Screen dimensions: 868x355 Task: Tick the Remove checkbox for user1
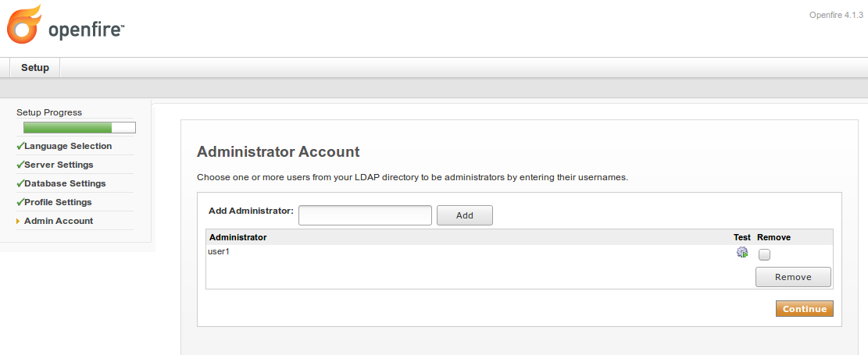pyautogui.click(x=764, y=254)
